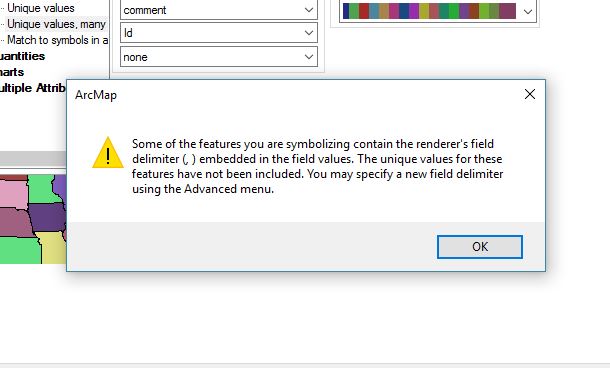Click the warning message text
This screenshot has height=368, width=610.
pos(317,166)
